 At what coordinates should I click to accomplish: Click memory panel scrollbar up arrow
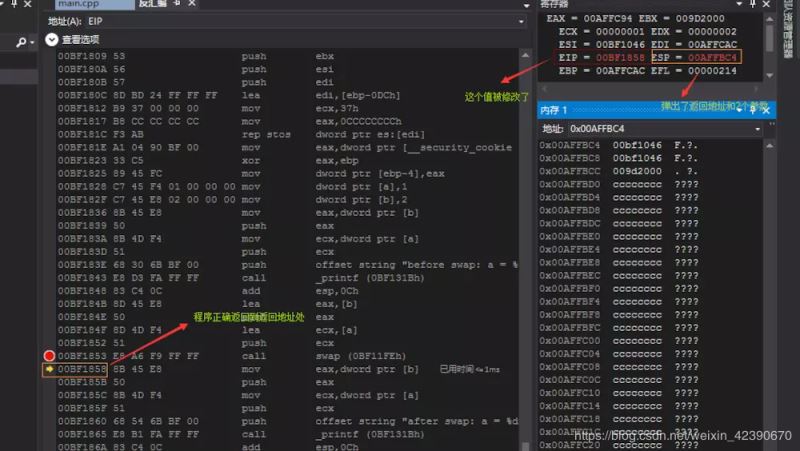pos(769,146)
